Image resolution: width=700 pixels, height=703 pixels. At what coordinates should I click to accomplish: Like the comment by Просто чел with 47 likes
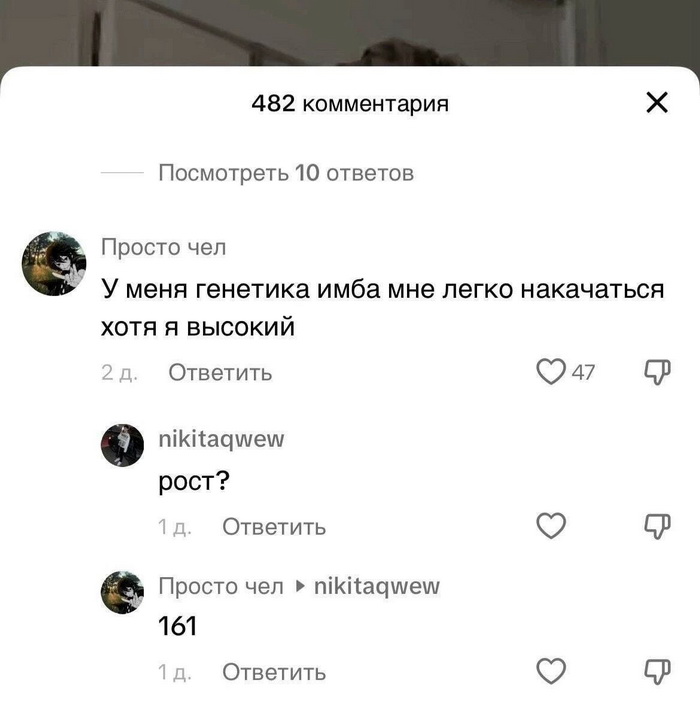pos(551,372)
